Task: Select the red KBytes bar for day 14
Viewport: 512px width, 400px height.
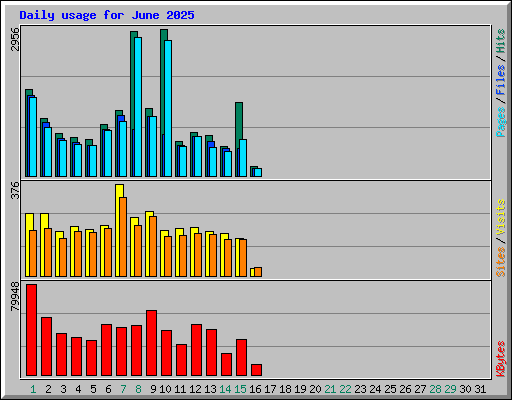Action: 226,364
